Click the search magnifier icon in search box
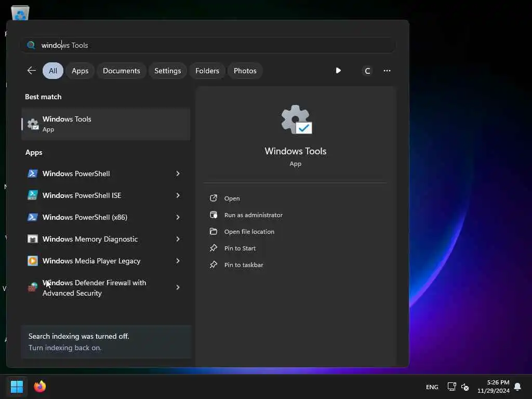This screenshot has width=532, height=399. 31,45
